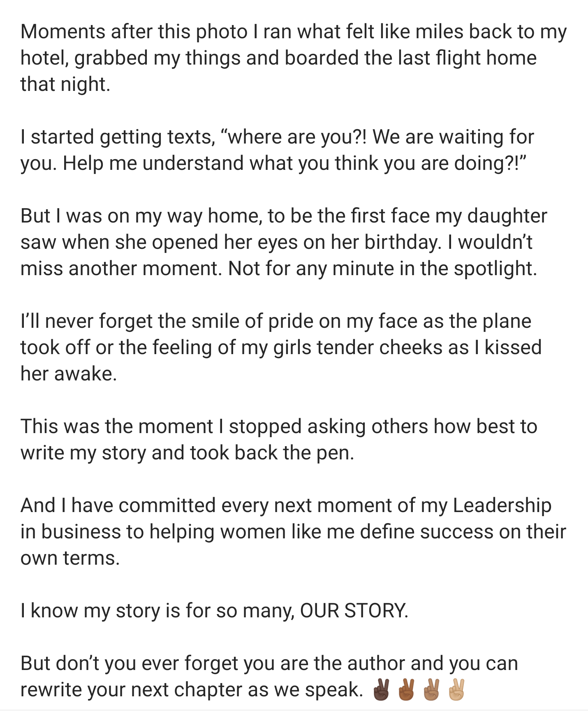Click the words "OUR STORY"
588x714 pixels.
(354, 610)
